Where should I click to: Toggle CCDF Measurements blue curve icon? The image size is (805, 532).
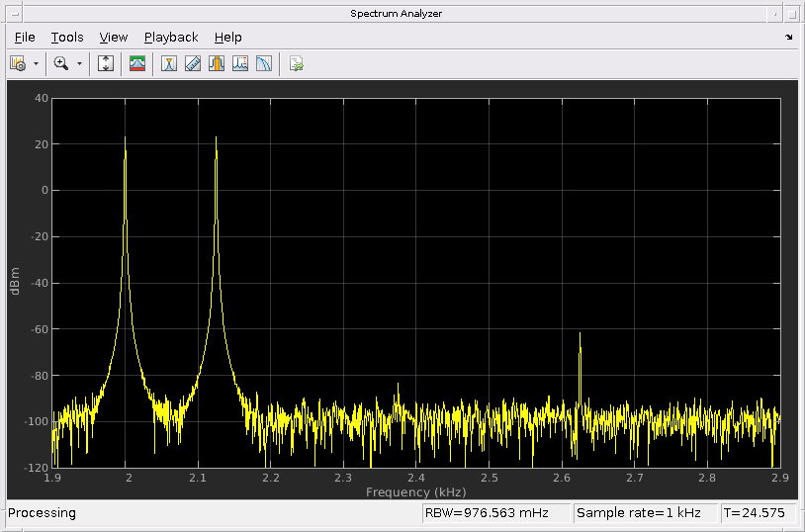click(x=264, y=63)
